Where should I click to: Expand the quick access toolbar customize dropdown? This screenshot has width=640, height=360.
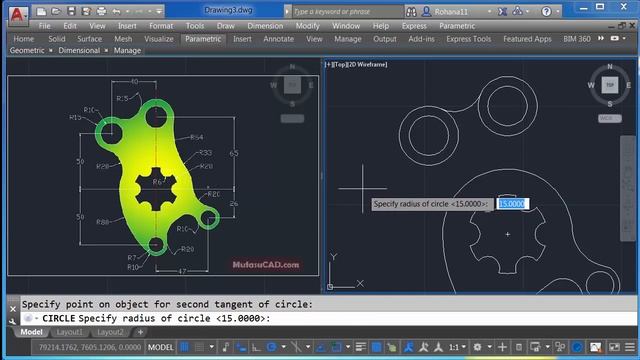tap(159, 11)
